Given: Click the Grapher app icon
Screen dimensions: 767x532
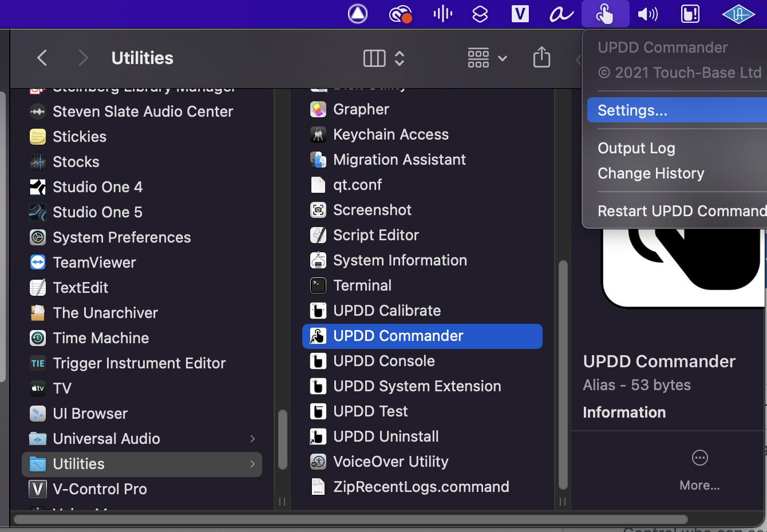Looking at the screenshot, I should [318, 109].
